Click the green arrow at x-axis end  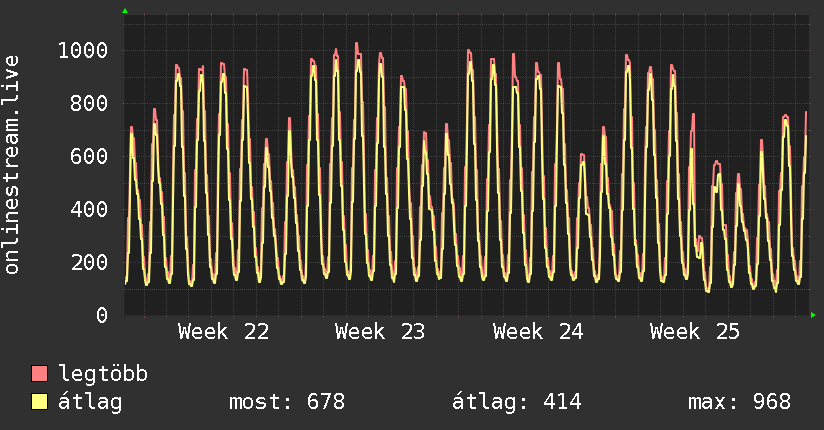[813, 315]
